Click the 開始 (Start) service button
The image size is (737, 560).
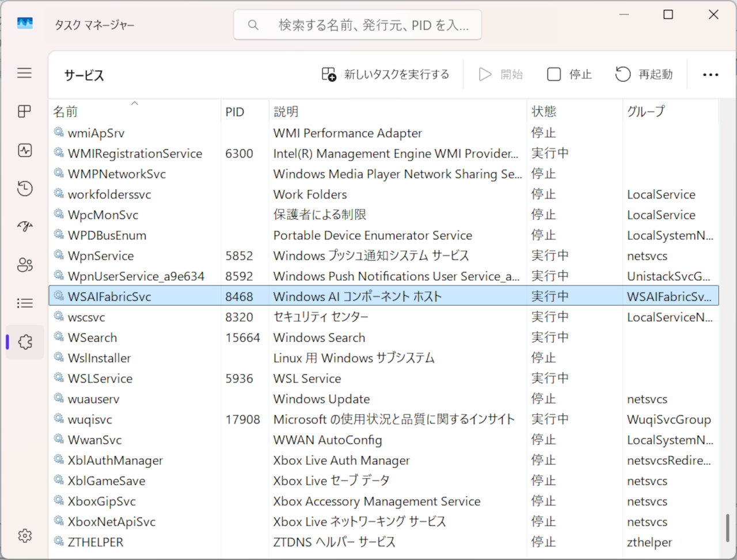click(x=500, y=74)
